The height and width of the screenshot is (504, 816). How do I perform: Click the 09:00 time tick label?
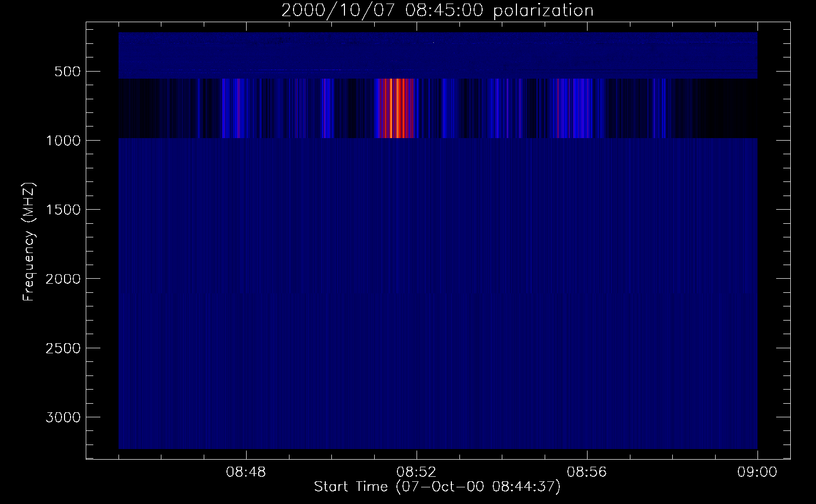coord(757,473)
